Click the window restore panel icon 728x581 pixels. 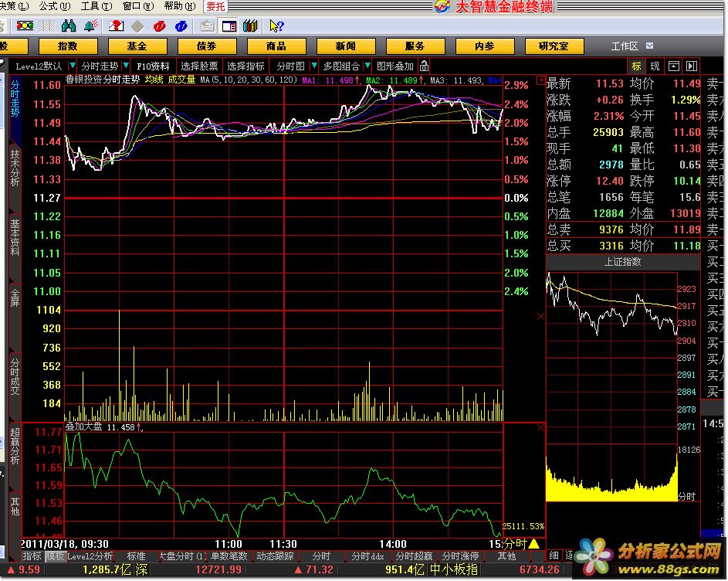[x=674, y=66]
